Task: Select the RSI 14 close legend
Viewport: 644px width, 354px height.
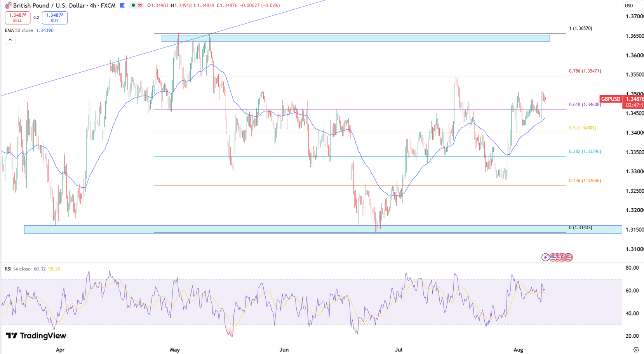Action: click(x=18, y=269)
